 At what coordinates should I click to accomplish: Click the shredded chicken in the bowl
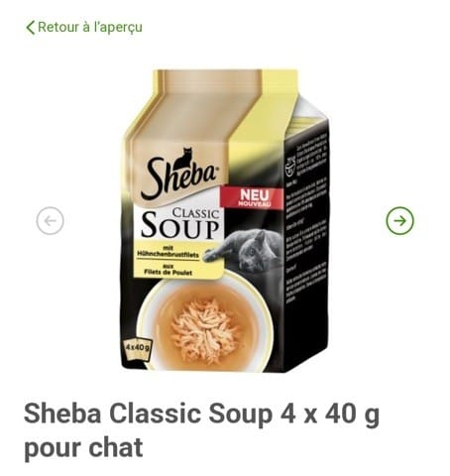pos(205,329)
